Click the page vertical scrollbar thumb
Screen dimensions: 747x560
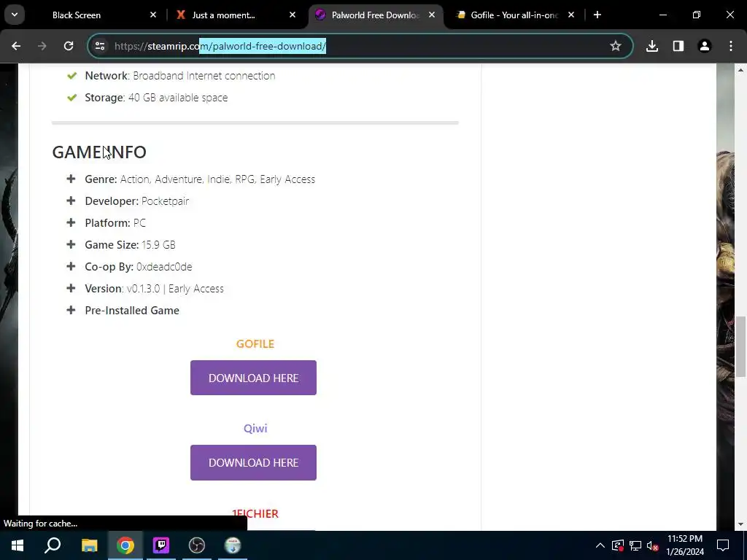tap(740, 346)
